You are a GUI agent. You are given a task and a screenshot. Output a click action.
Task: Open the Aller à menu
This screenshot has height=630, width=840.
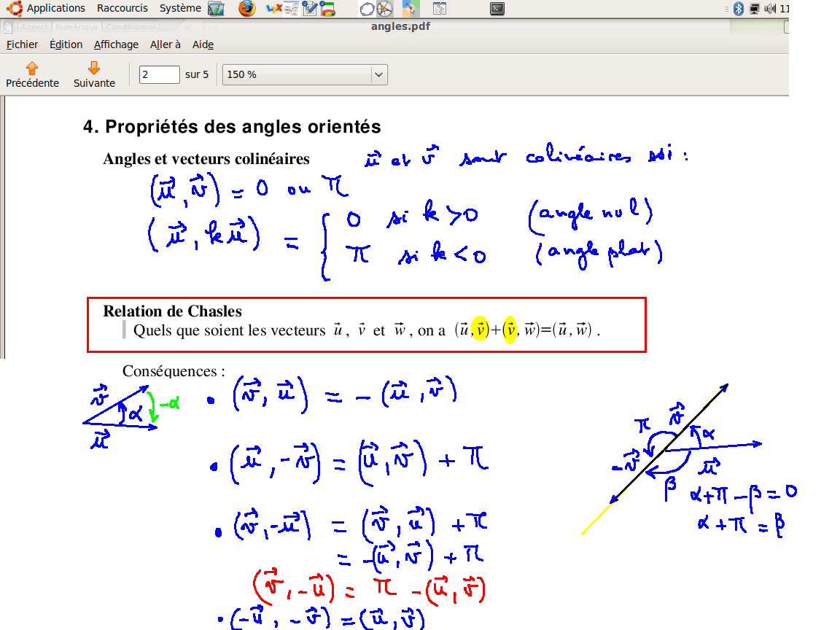tap(166, 44)
